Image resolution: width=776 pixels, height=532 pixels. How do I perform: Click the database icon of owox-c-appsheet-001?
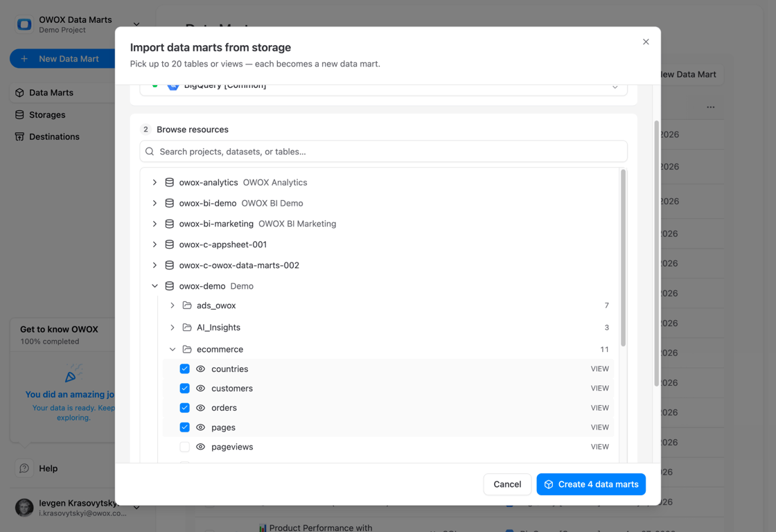coord(169,245)
